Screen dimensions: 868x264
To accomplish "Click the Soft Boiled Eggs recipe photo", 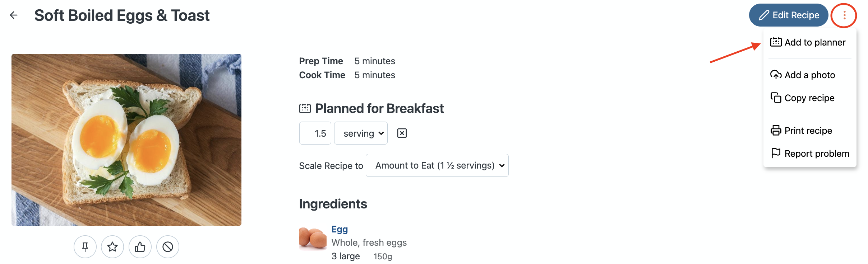I will coord(126,140).
